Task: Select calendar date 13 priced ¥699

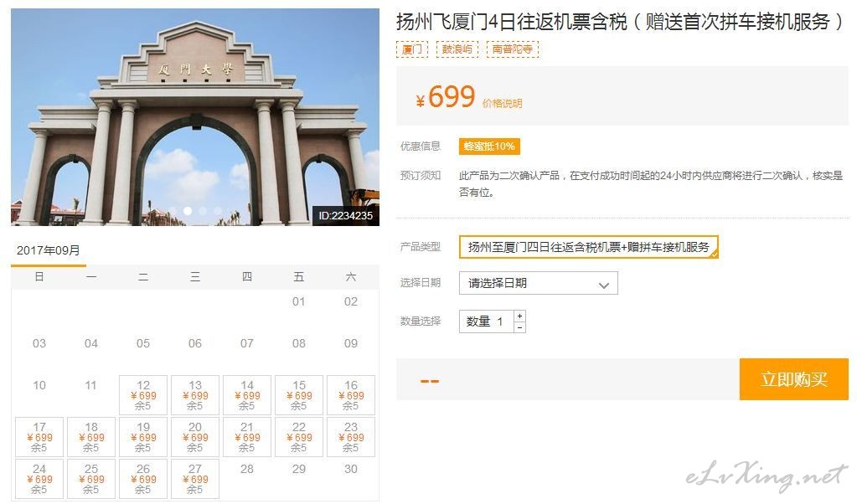Action: click(x=195, y=395)
